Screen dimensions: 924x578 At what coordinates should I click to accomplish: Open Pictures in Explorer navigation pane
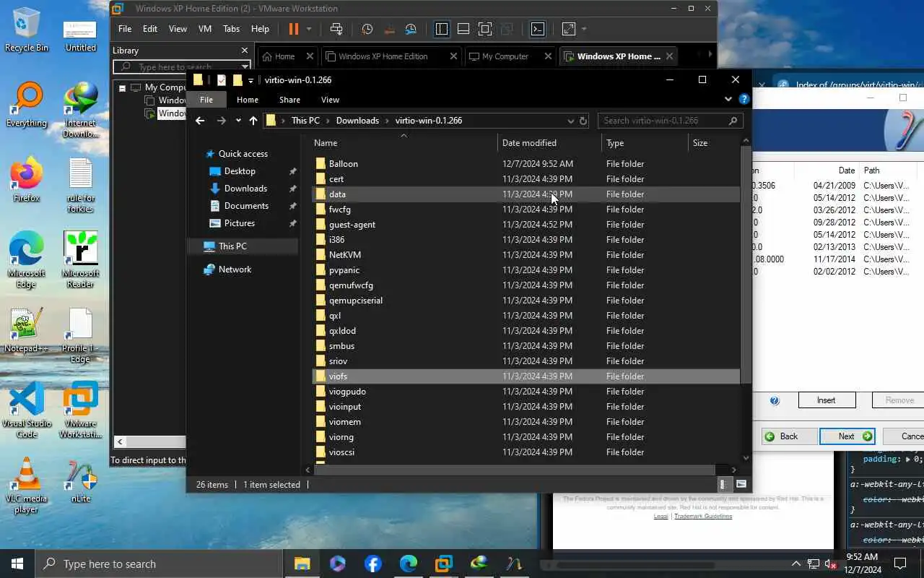pos(239,223)
